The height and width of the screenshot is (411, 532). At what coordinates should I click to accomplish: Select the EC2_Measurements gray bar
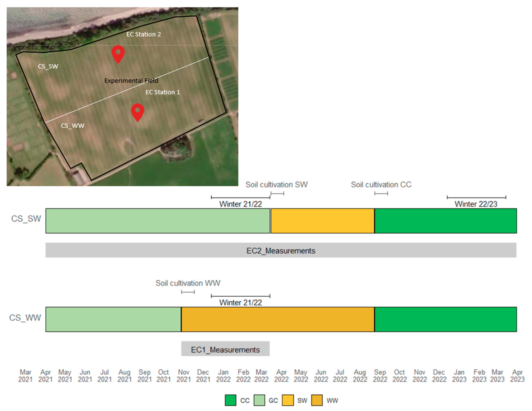(281, 250)
